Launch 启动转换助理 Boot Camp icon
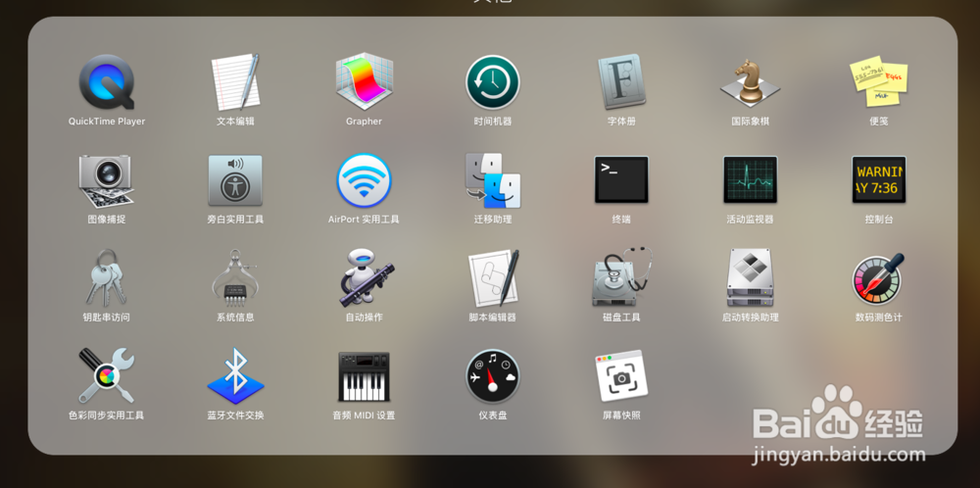 750,277
